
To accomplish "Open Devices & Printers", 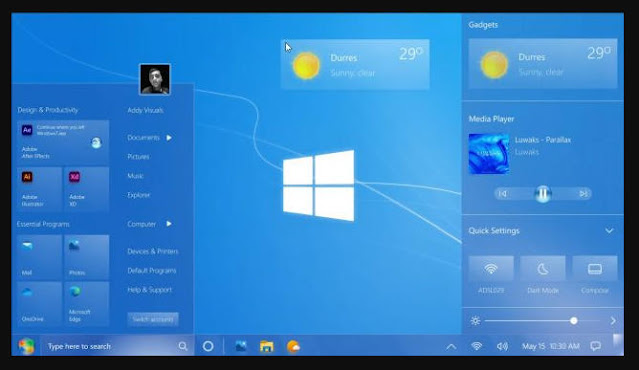I will tap(152, 251).
